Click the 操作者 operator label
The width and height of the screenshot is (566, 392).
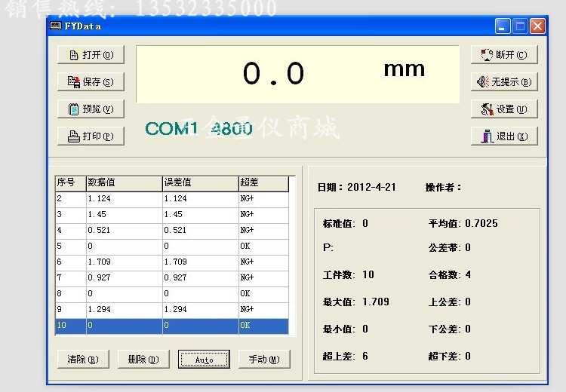[444, 188]
